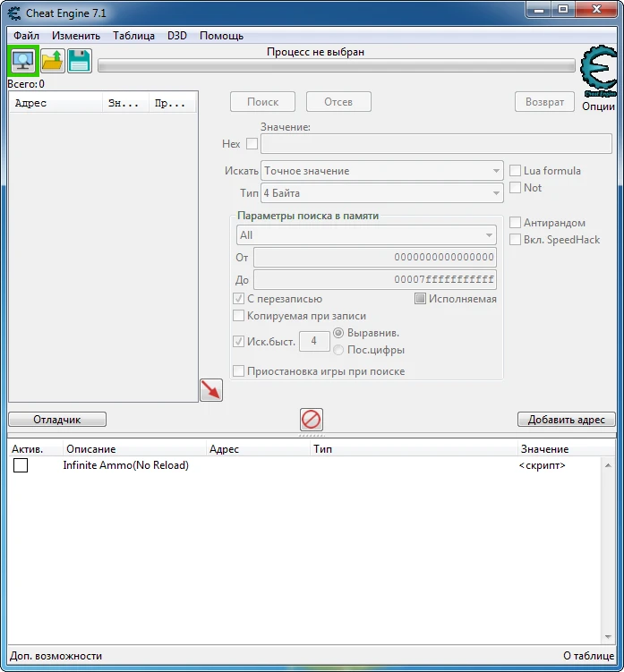Toggle the Иск.быст. checkbox

pos(238,342)
